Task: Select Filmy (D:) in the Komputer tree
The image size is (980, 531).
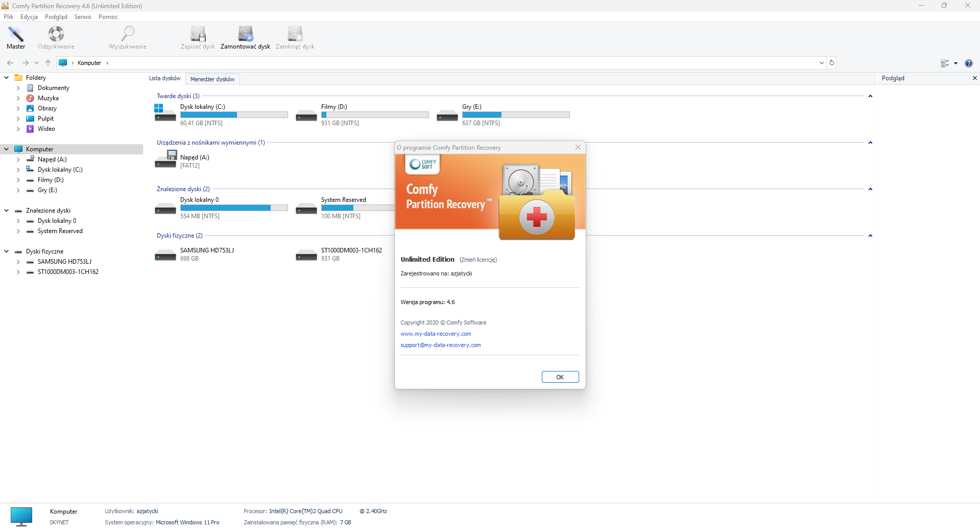Action: coord(51,180)
